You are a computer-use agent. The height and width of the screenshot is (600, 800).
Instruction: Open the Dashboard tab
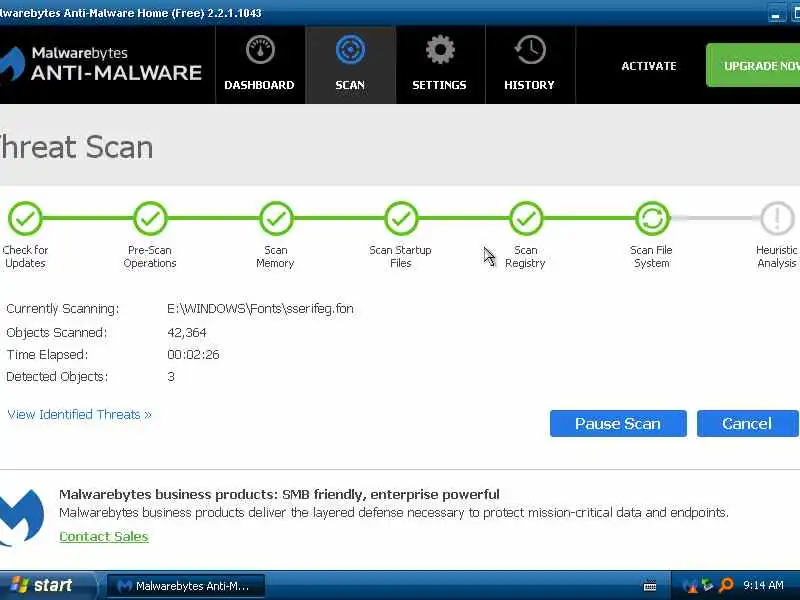pyautogui.click(x=260, y=65)
